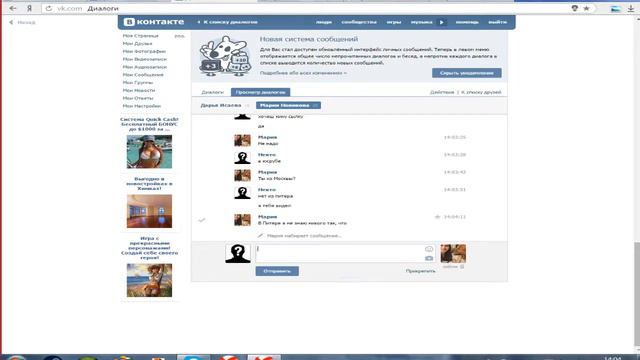This screenshot has width=640, height=360.
Task: Bookmark the page with the star icon
Action: (586, 8)
